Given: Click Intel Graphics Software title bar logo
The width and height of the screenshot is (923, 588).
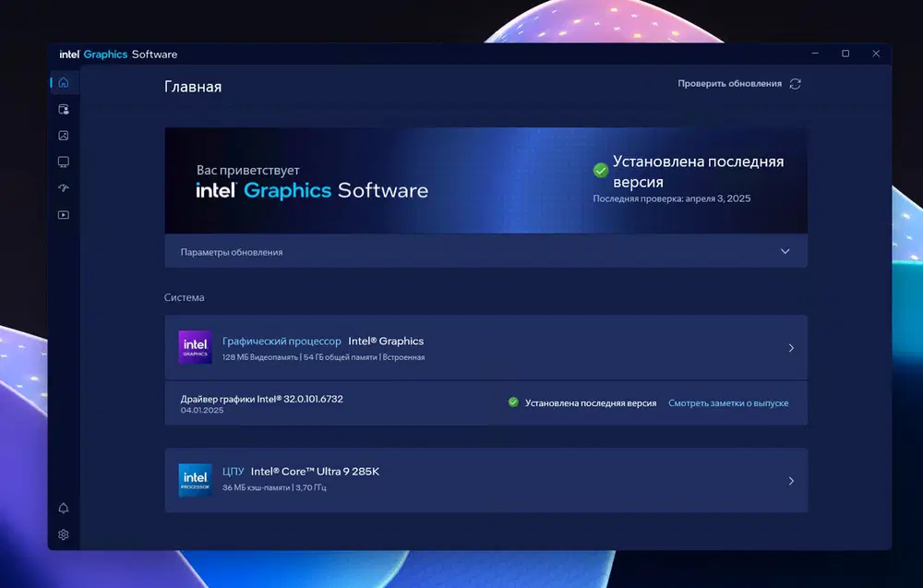Looking at the screenshot, I should point(118,54).
